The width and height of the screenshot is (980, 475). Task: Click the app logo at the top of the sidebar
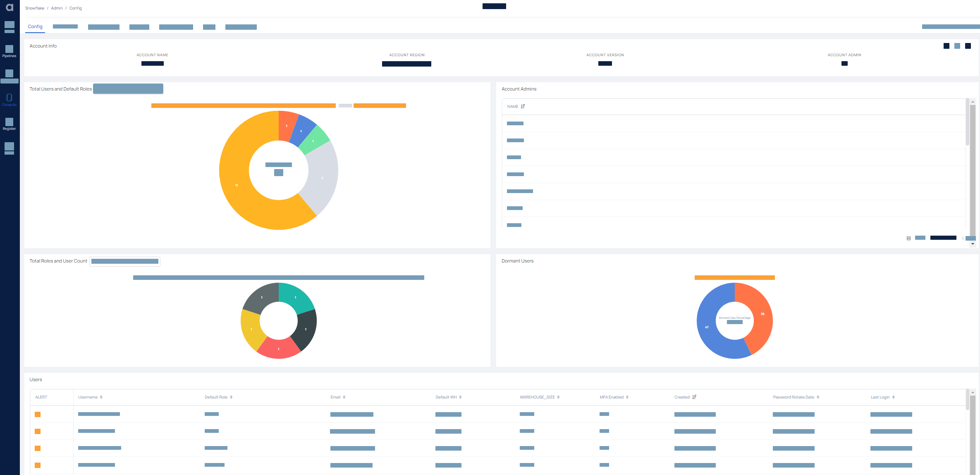click(9, 7)
